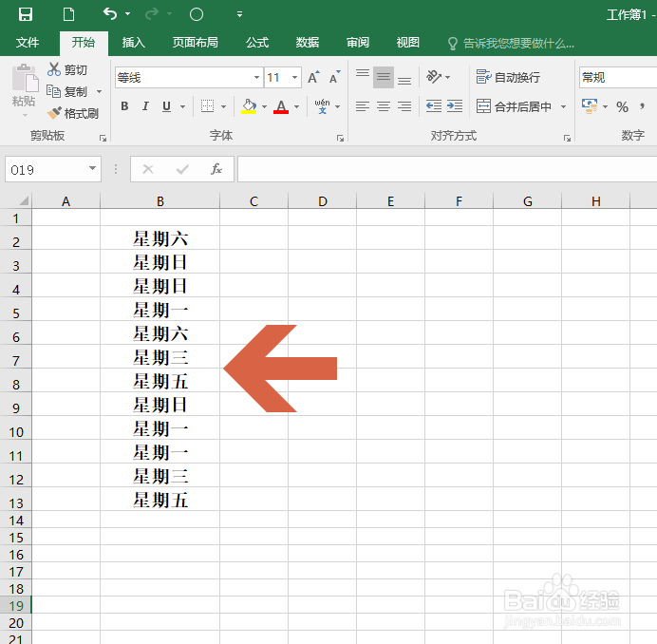
Task: Apply the red font color A
Action: pos(281,106)
